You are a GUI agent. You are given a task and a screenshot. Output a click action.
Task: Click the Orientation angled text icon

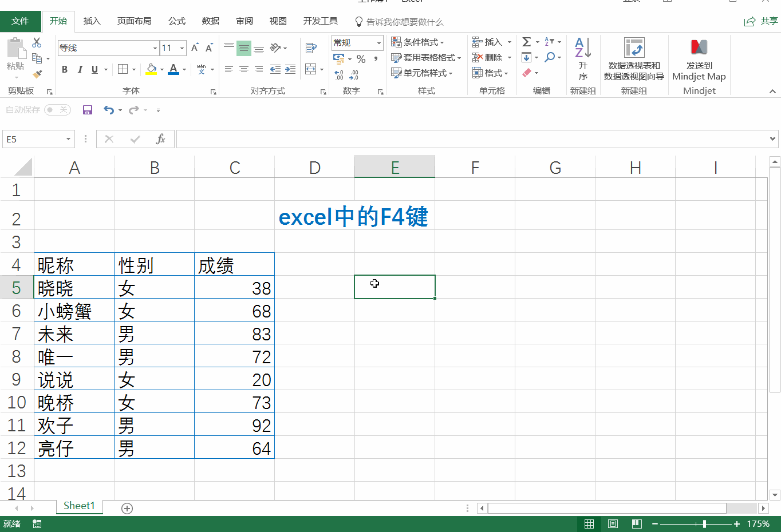tap(275, 47)
